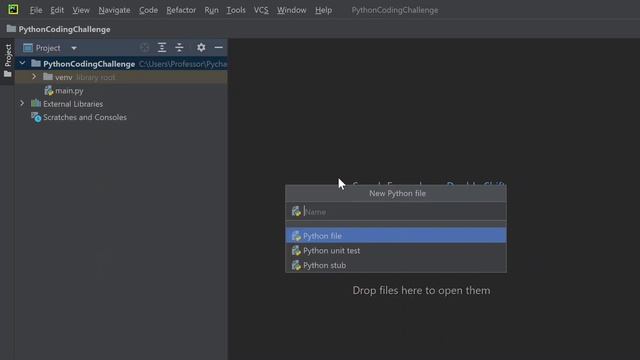This screenshot has width=640, height=360.
Task: Click the project folder icon in navigation bar
Action: click(11, 29)
